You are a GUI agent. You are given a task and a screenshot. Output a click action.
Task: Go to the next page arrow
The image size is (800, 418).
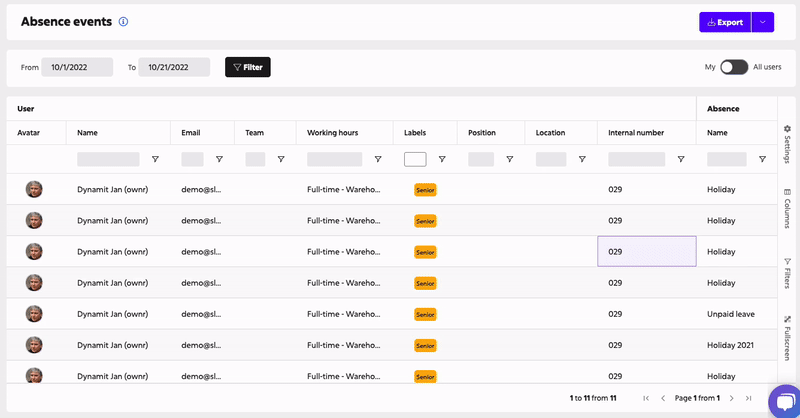coord(732,398)
